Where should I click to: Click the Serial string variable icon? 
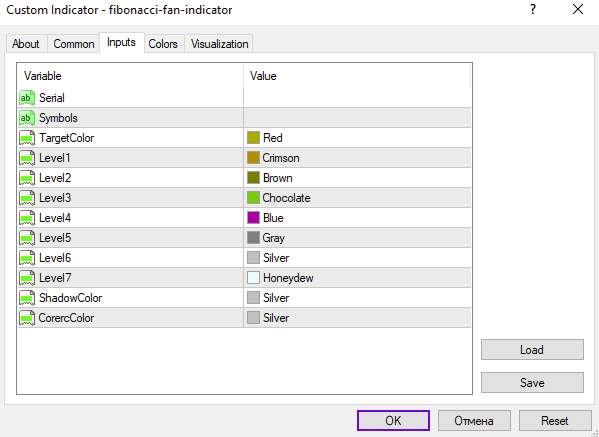27,98
